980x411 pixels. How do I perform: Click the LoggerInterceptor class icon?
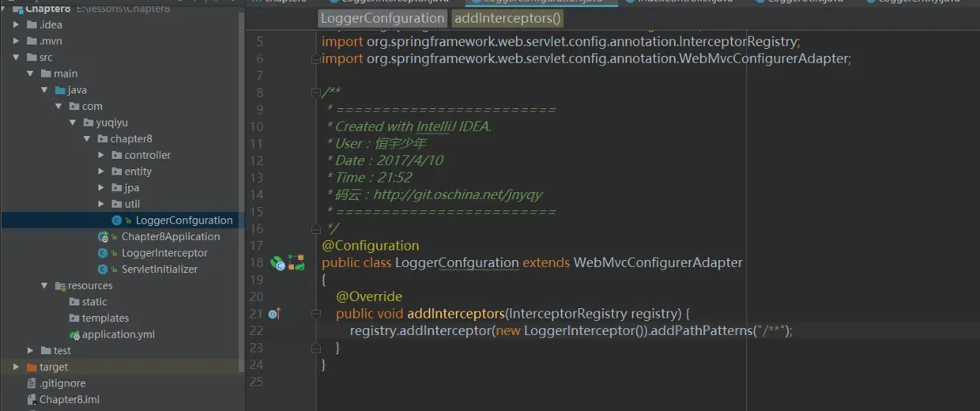(x=103, y=253)
